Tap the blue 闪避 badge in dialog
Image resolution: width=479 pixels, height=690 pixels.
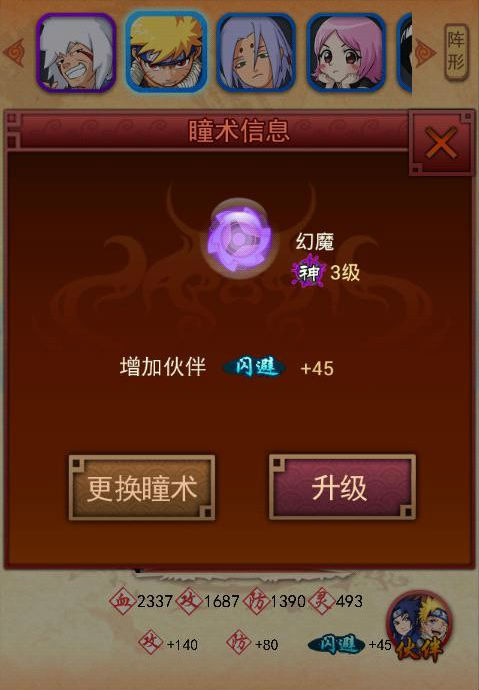point(255,367)
